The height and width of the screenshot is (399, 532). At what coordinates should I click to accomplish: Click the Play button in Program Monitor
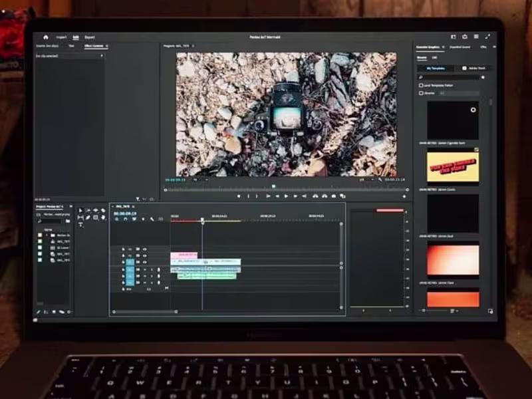coord(286,196)
